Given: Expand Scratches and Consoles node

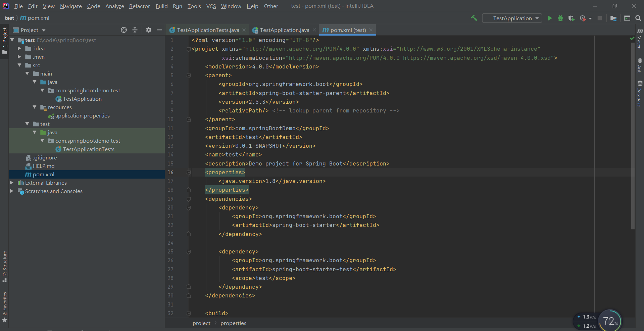Looking at the screenshot, I should point(12,191).
